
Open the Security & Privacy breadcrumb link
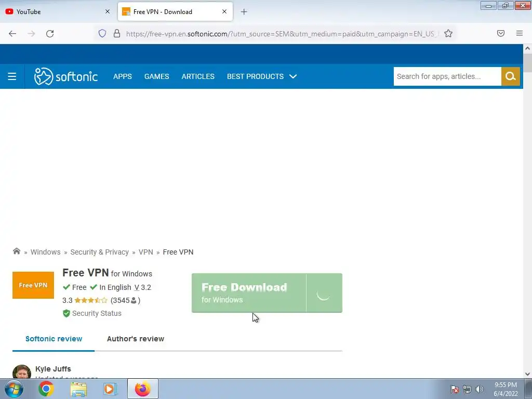pyautogui.click(x=99, y=252)
